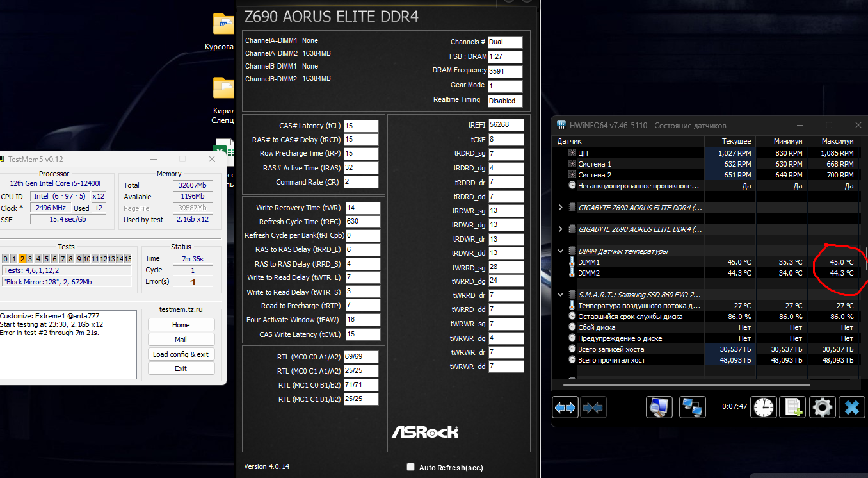Click Load config & exit button
Image resolution: width=868 pixels, height=478 pixels.
tap(181, 354)
